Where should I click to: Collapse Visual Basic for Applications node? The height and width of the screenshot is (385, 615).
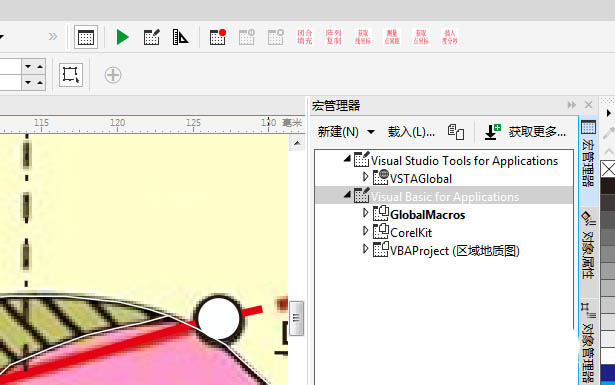347,194
